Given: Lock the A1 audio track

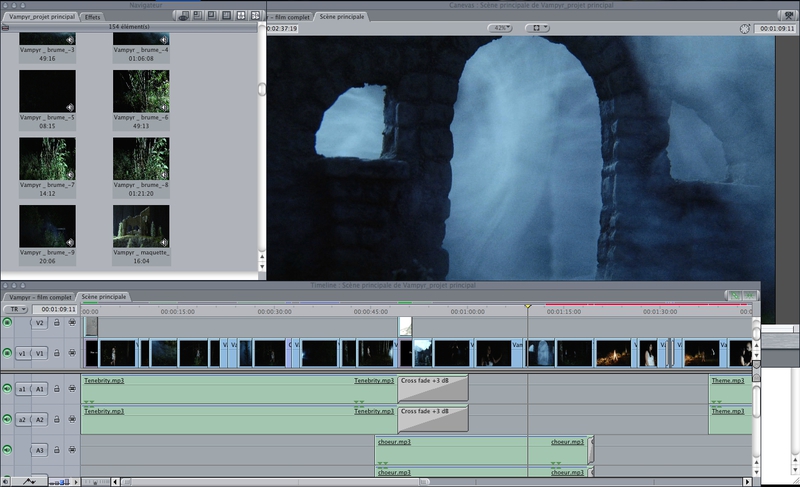Looking at the screenshot, I should coord(57,389).
